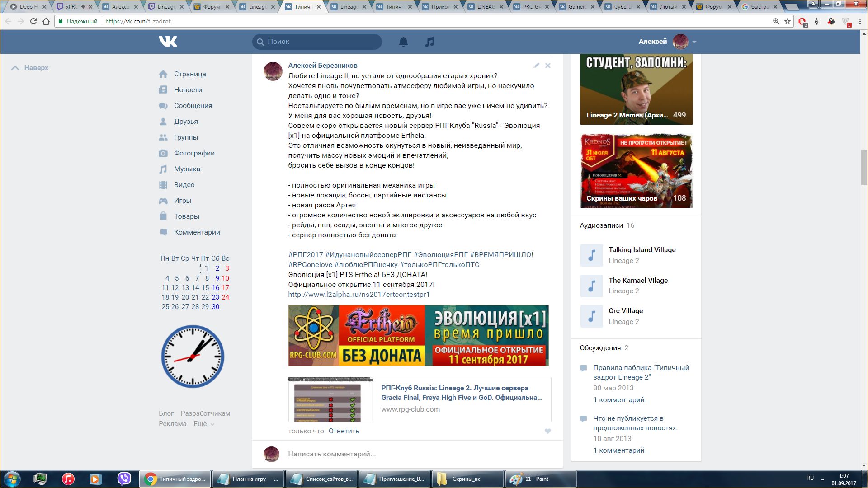Play The Kamael Vilage track

tap(591, 286)
